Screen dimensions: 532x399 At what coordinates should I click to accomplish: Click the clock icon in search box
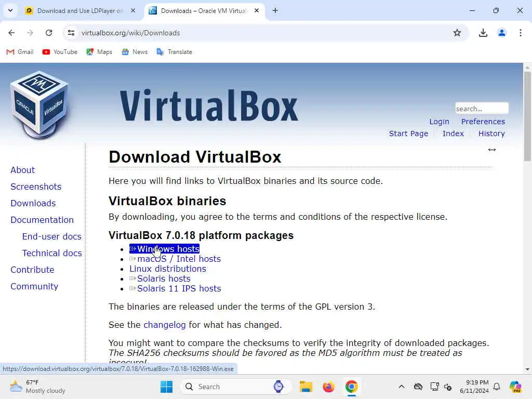click(x=278, y=387)
